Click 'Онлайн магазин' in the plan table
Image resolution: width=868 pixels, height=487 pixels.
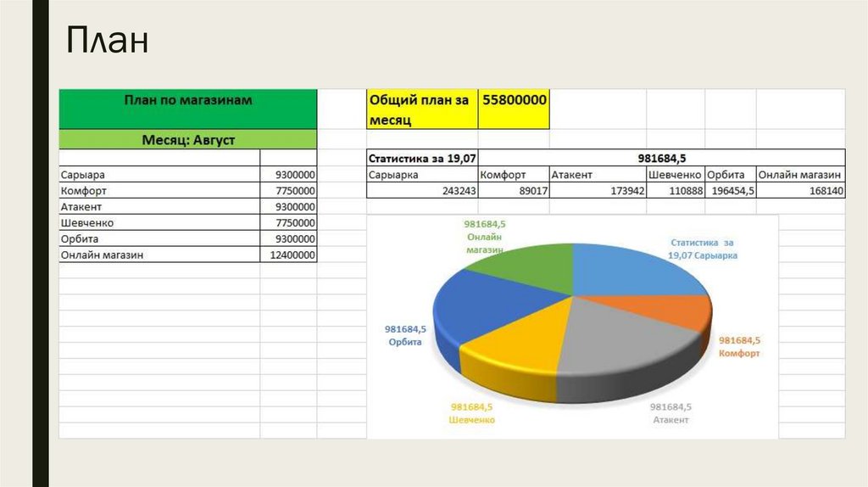pyautogui.click(x=102, y=255)
